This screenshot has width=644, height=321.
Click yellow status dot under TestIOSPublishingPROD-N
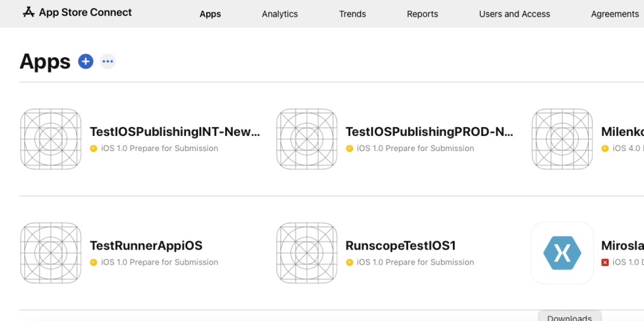[x=350, y=148]
